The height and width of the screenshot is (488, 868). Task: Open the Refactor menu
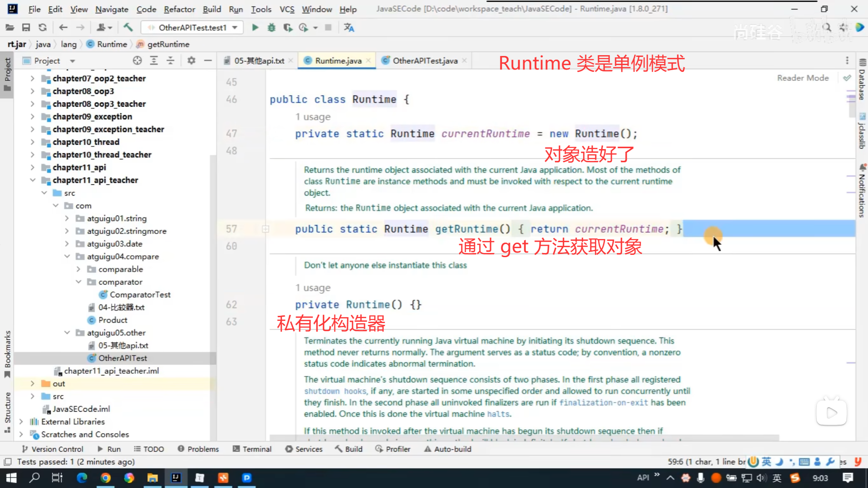[179, 9]
